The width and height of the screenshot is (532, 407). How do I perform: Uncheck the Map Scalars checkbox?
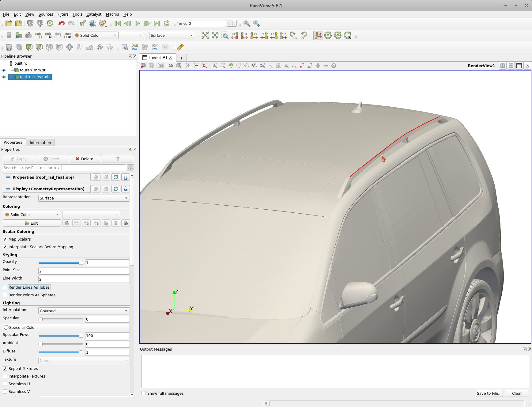tap(5, 239)
